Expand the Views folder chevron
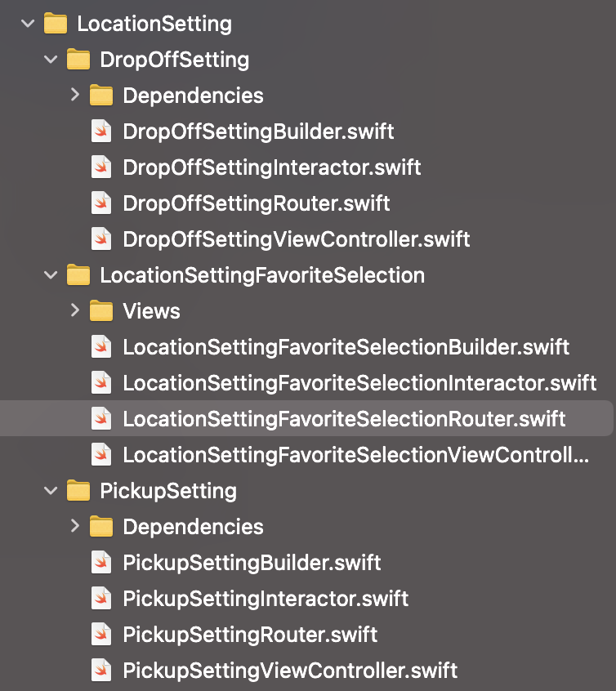The image size is (616, 691). pyautogui.click(x=75, y=310)
